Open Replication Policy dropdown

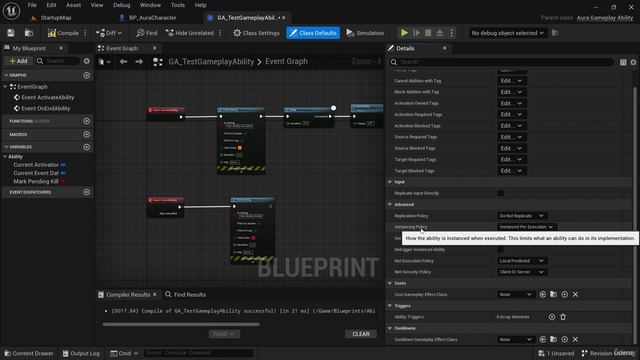pos(522,216)
